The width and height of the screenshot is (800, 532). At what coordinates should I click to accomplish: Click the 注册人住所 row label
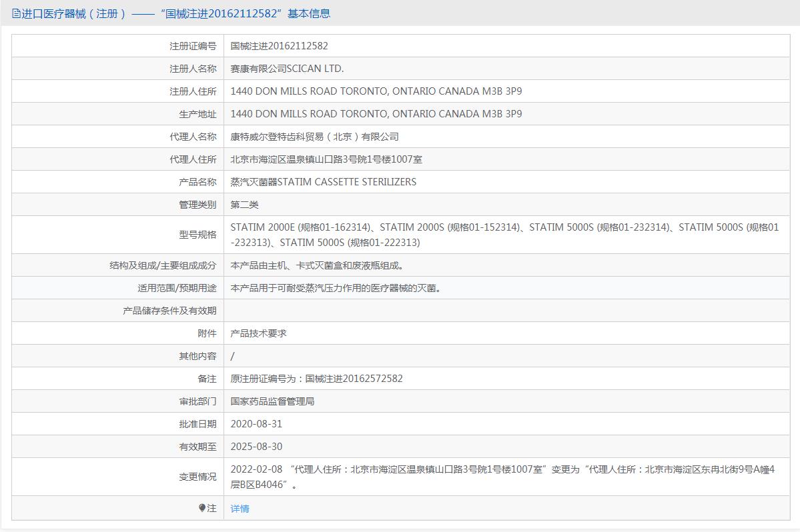193,92
